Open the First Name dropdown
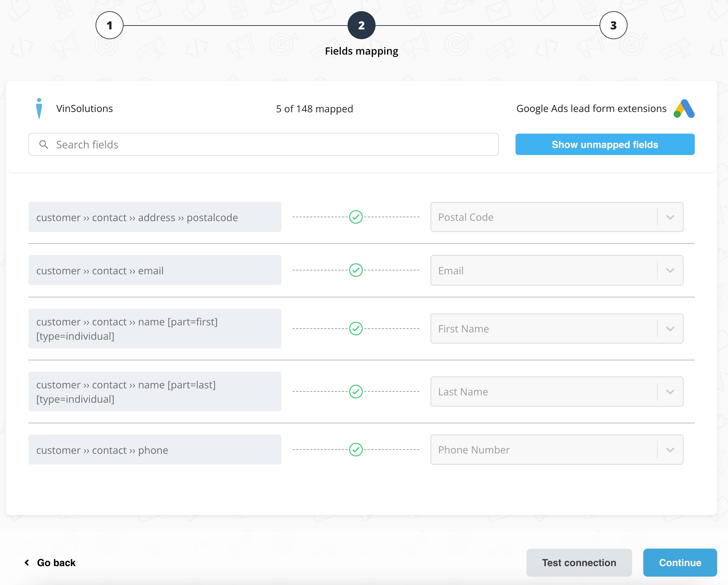Screen dimensions: 728x585 click(x=556, y=329)
